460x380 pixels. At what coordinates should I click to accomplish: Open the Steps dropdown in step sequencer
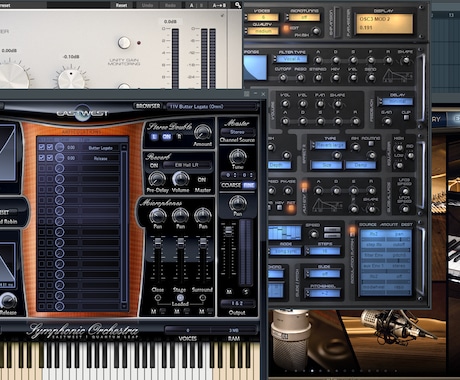(x=324, y=251)
